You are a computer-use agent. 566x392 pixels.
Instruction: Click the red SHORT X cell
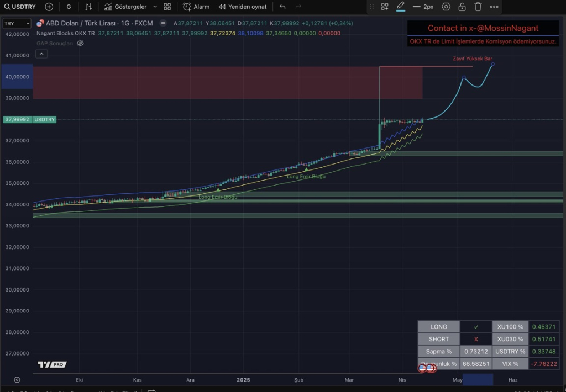476,339
